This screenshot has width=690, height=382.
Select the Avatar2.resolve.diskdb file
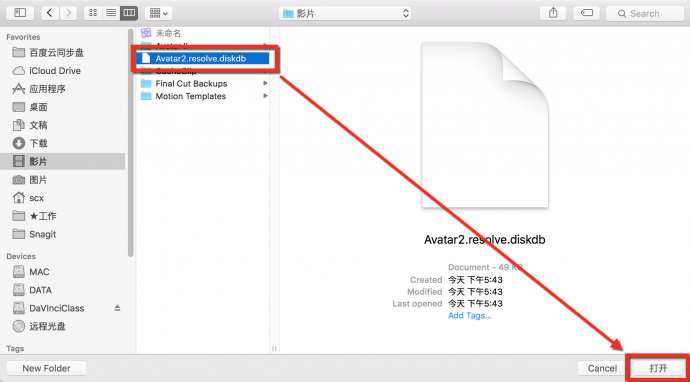coord(203,58)
